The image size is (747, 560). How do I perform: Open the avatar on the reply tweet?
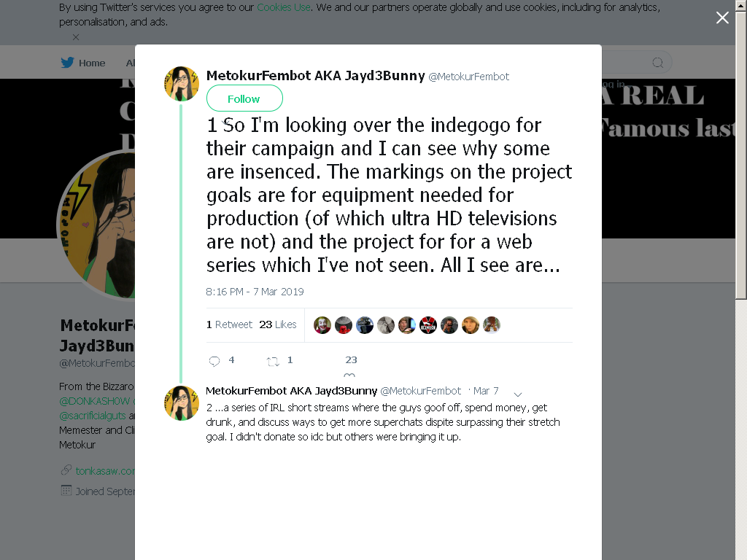[182, 403]
